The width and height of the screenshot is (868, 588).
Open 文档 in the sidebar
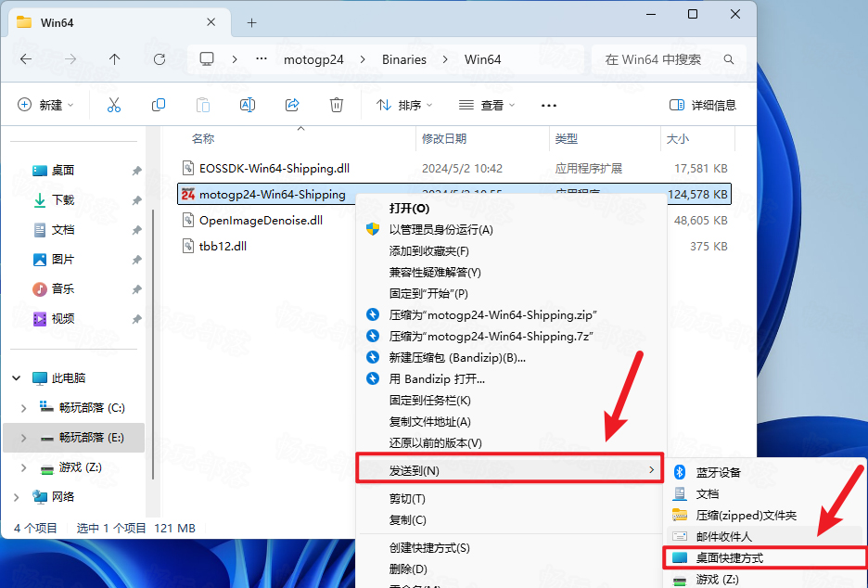click(x=62, y=230)
